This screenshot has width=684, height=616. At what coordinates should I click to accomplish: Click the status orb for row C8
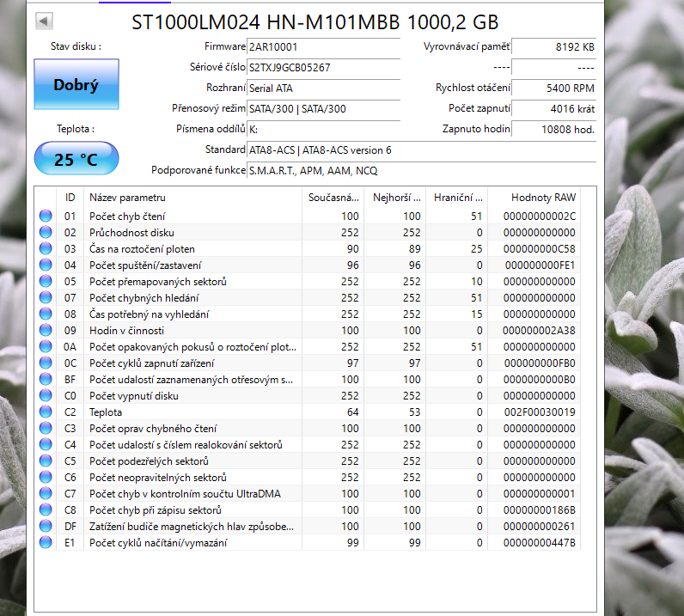(x=46, y=509)
